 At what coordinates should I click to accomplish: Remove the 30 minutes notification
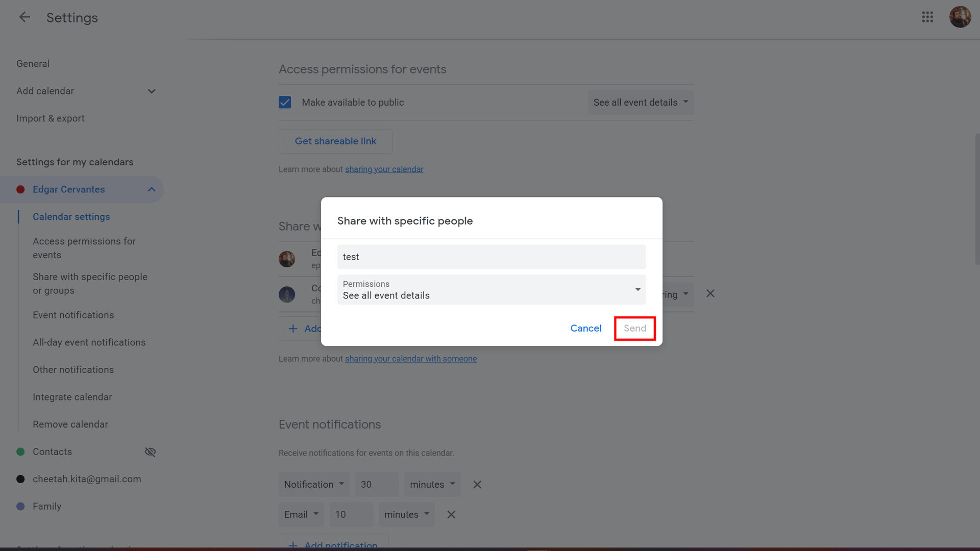coord(477,485)
